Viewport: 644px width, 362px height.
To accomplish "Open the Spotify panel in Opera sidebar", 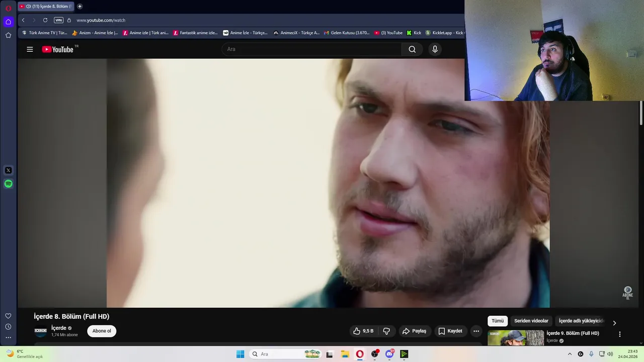I will click(8, 184).
